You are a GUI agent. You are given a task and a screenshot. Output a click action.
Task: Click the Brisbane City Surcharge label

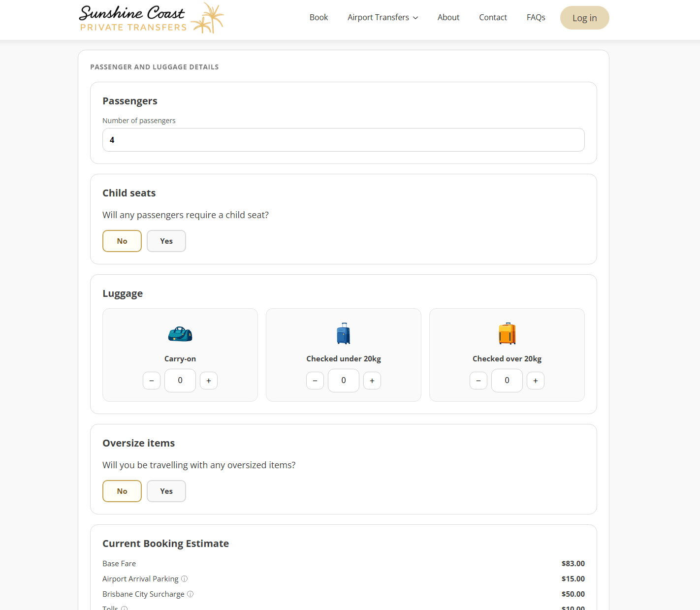143,594
